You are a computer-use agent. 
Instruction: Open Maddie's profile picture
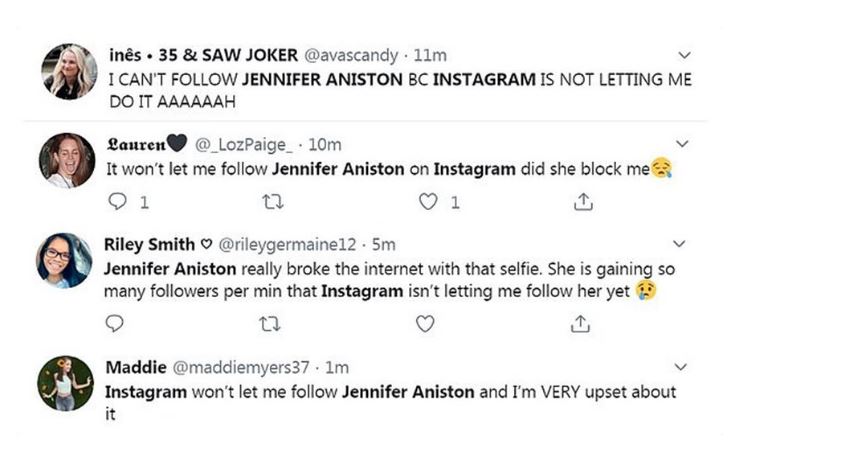(66, 383)
